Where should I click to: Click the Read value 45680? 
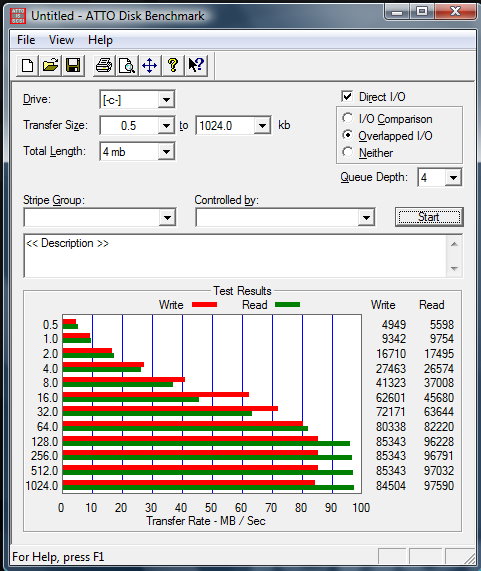(x=439, y=397)
